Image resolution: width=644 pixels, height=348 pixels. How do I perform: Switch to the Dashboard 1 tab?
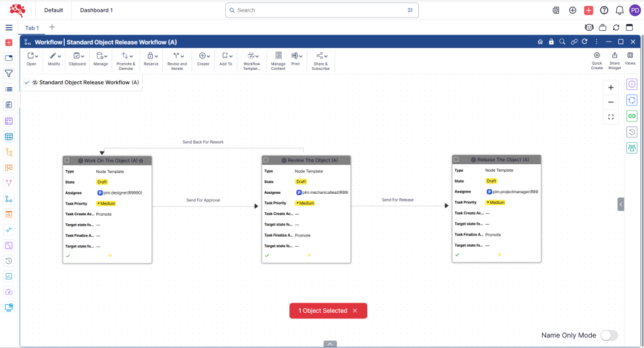pyautogui.click(x=96, y=10)
